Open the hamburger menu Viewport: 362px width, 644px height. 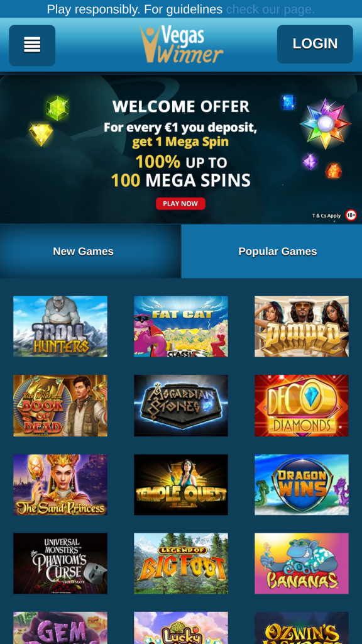point(32,45)
